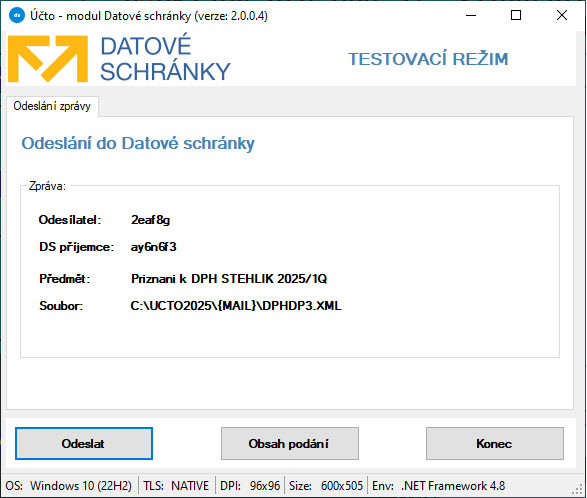Viewport: 587px width, 498px height.
Task: Click the Datové schránky envelope logo
Action: [48, 59]
